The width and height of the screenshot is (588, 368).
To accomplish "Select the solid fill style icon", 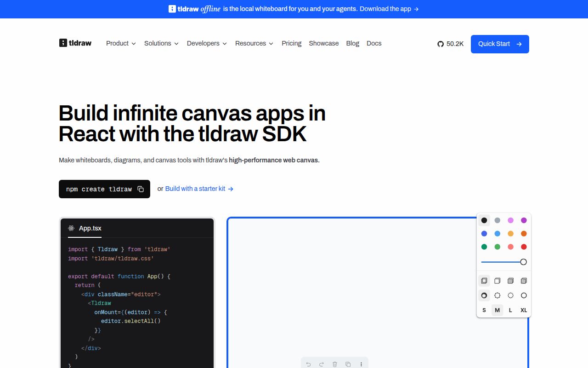I will (510, 281).
